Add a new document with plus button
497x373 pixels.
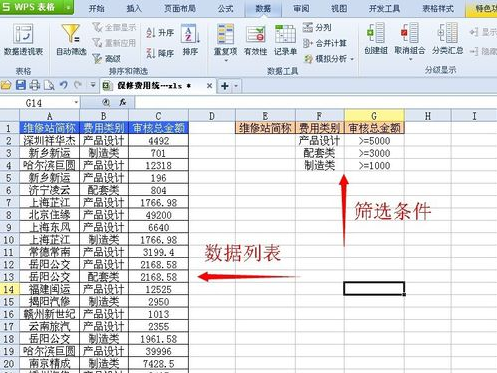tap(225, 86)
